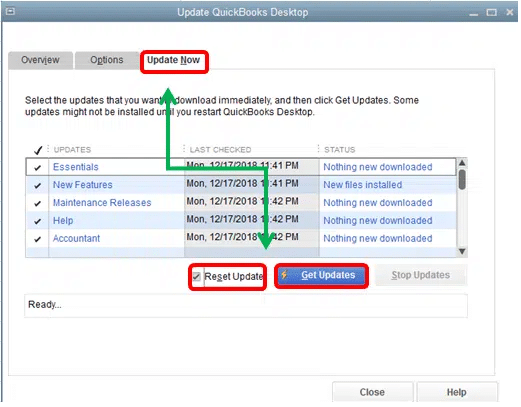Open the Maintenance Releases link
Screen dimensions: 521x407
tap(102, 203)
